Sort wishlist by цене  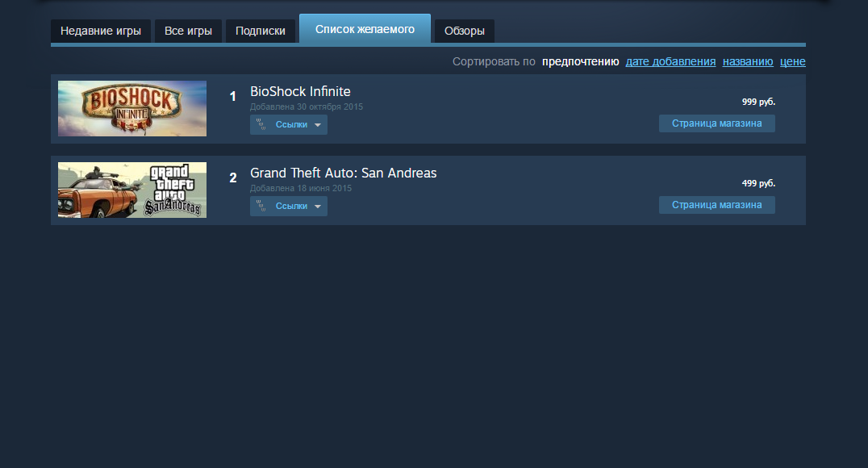[x=793, y=61]
